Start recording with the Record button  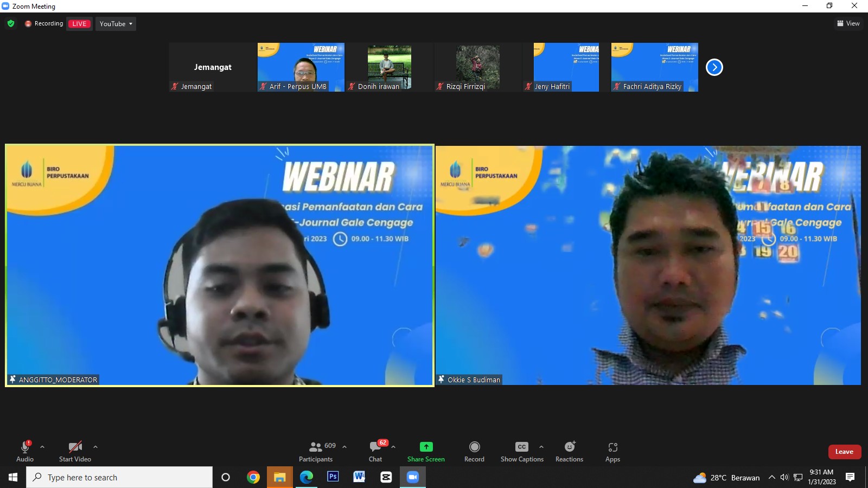pos(474,451)
